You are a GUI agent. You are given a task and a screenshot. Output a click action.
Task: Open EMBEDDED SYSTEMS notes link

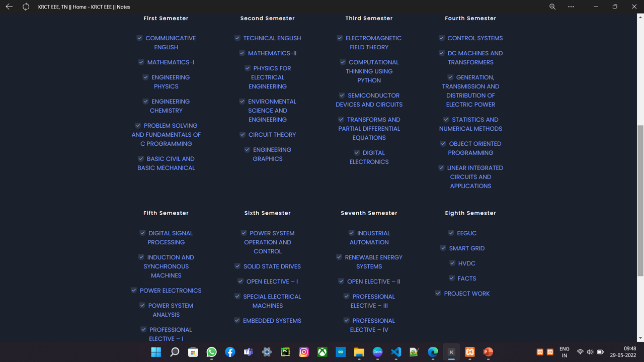(x=272, y=321)
